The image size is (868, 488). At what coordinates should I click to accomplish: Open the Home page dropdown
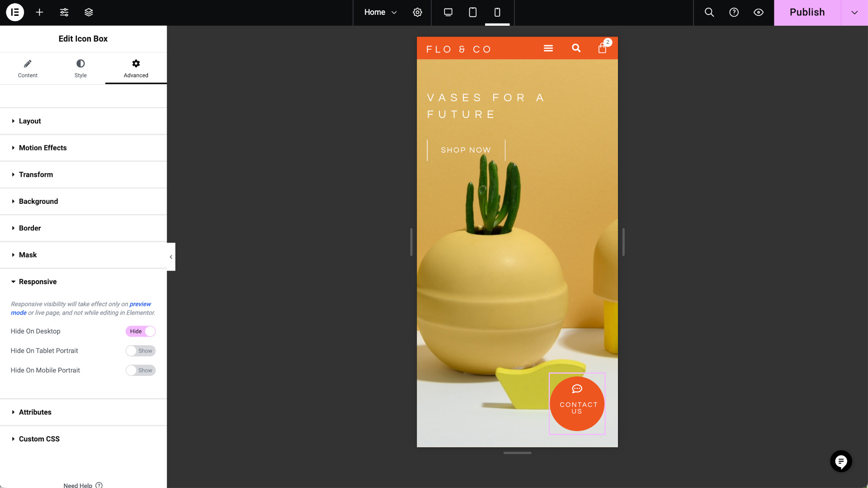380,12
